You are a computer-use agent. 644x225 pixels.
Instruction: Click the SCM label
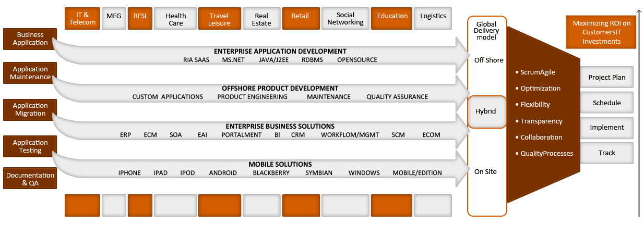click(x=398, y=135)
